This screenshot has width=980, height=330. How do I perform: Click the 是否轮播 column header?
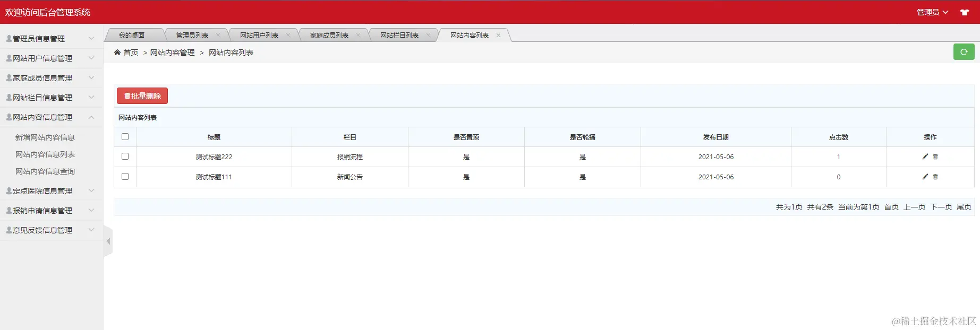click(x=582, y=137)
